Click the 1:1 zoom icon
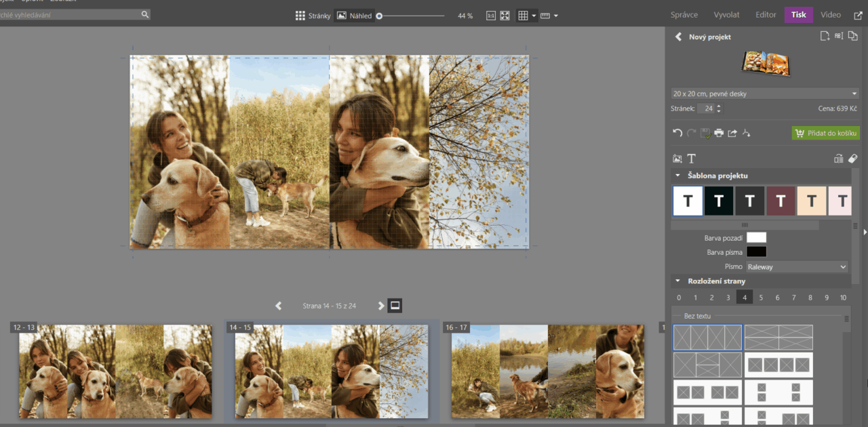 pyautogui.click(x=491, y=16)
